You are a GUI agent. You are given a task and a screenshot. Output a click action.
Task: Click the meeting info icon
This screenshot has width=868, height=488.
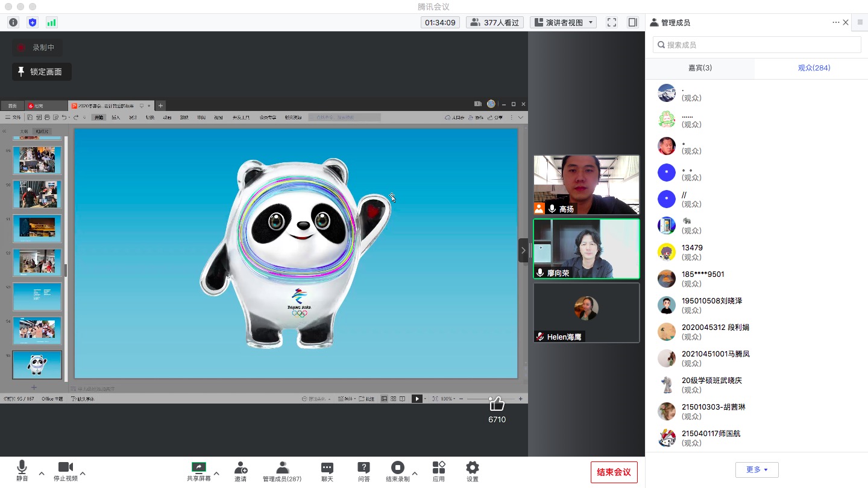[x=13, y=22]
